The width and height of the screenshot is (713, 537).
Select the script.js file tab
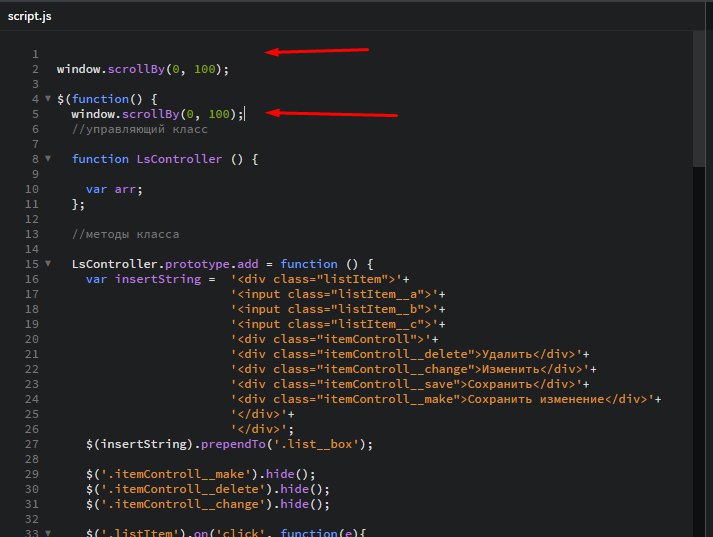pyautogui.click(x=30, y=16)
